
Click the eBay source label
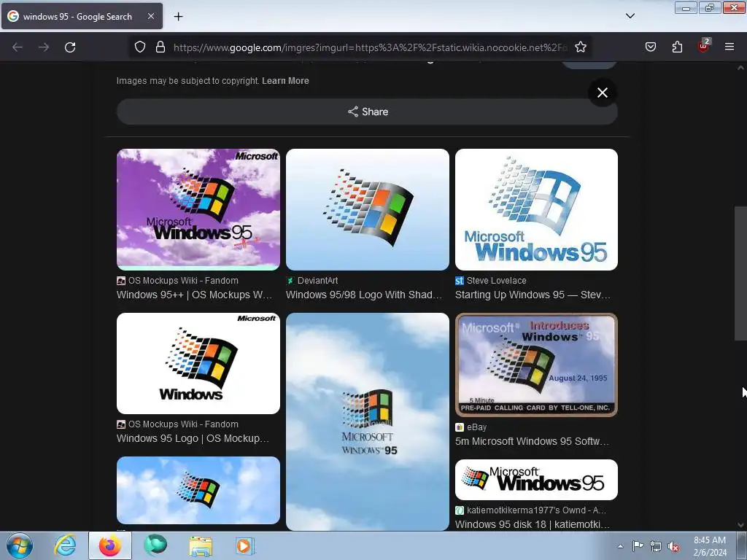[476, 427]
